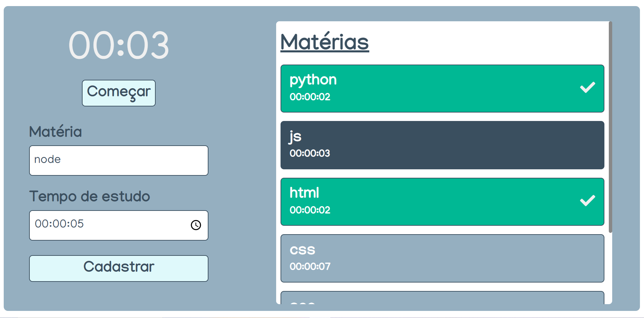The image size is (644, 318).
Task: Select the css task card with 00:00:07
Action: click(442, 259)
